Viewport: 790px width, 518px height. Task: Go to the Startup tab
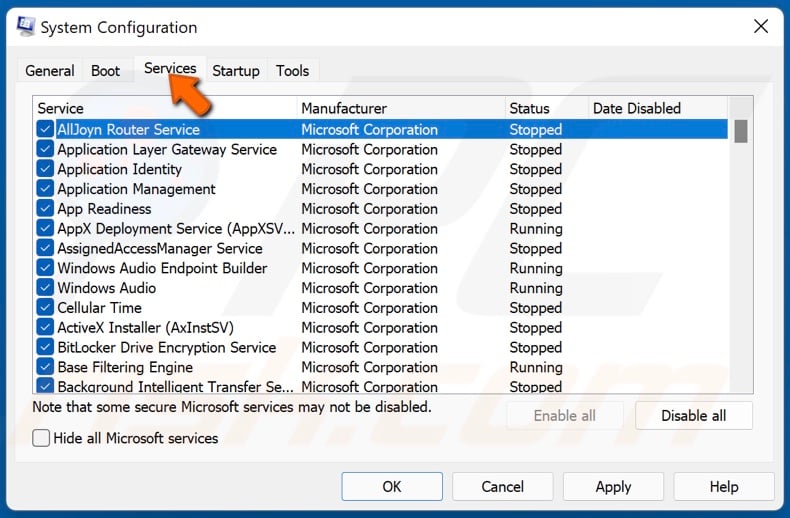pos(236,71)
